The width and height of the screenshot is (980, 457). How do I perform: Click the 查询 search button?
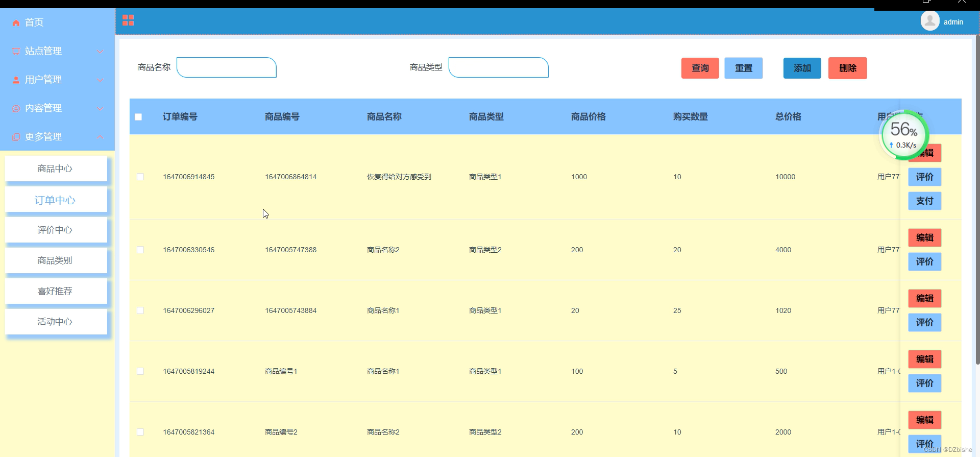(x=700, y=68)
